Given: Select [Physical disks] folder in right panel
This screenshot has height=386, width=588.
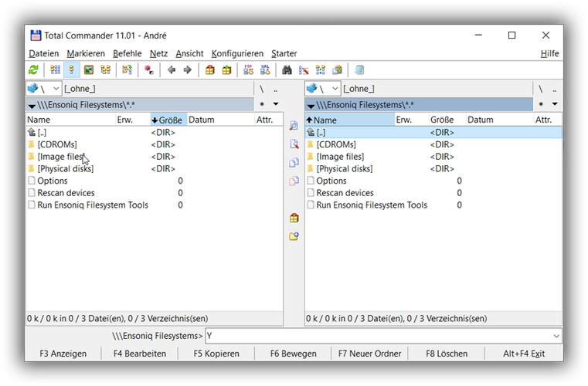Looking at the screenshot, I should pos(345,168).
